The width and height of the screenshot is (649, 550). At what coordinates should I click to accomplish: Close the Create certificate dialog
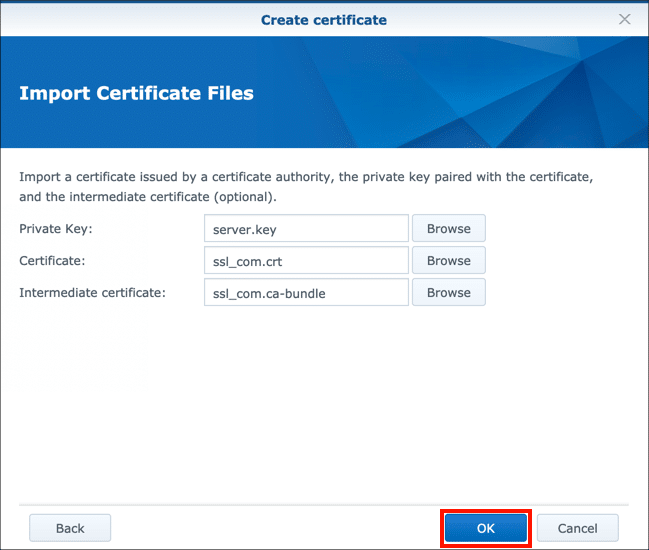625,19
